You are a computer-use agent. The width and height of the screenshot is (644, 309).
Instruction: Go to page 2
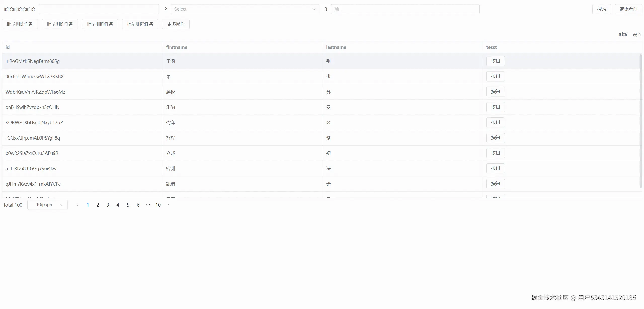98,205
